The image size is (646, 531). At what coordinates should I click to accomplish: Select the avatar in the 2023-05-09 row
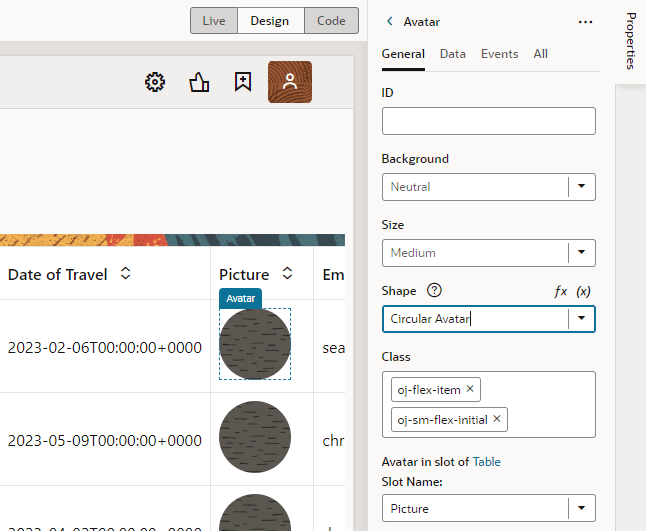255,437
